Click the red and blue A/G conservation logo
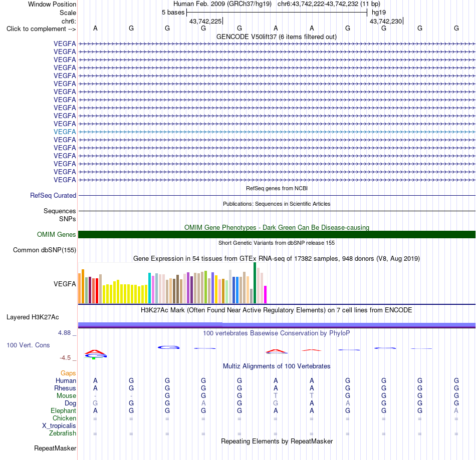Image resolution: width=476 pixels, height=460 pixels. click(95, 354)
